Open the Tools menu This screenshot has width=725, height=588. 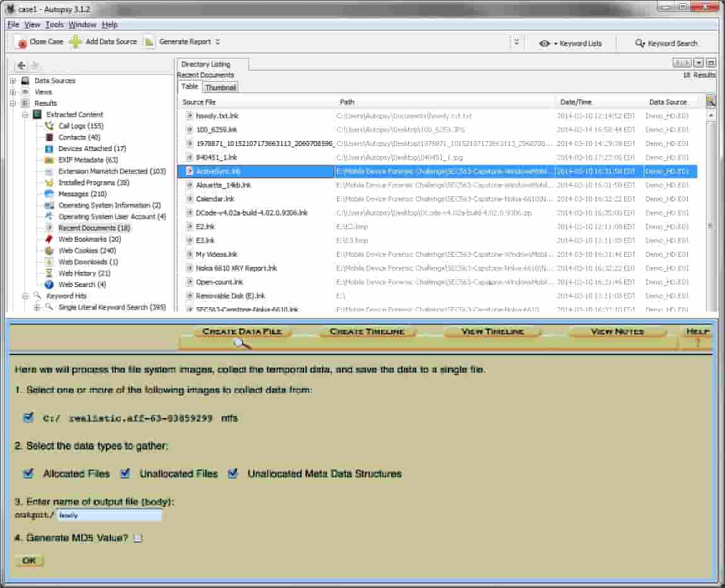(54, 25)
